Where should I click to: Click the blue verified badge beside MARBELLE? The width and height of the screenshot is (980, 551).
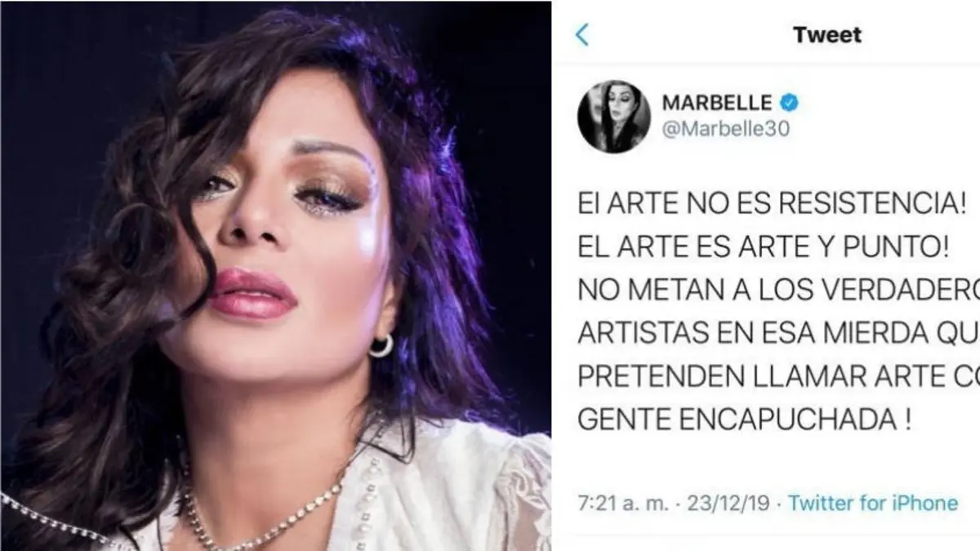pyautogui.click(x=789, y=103)
